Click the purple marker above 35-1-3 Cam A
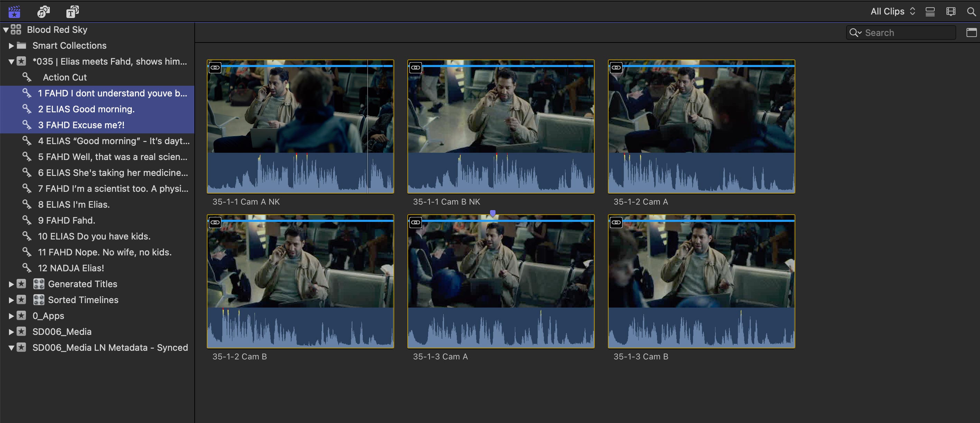This screenshot has width=980, height=423. pyautogui.click(x=493, y=213)
